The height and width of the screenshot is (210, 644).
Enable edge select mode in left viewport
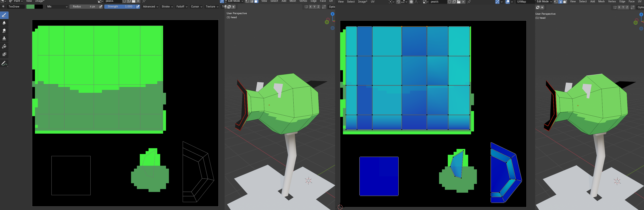coord(252,1)
